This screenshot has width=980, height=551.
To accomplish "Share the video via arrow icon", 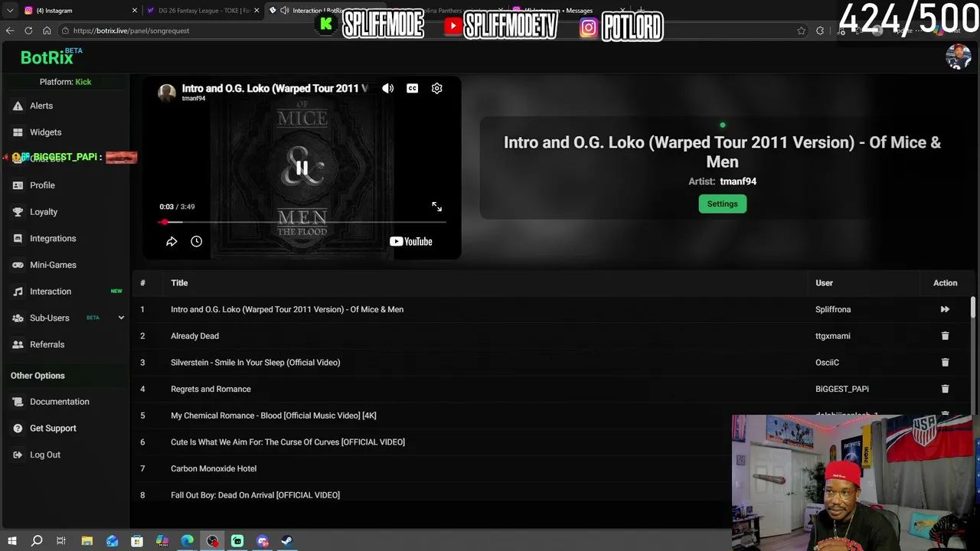I will (171, 241).
